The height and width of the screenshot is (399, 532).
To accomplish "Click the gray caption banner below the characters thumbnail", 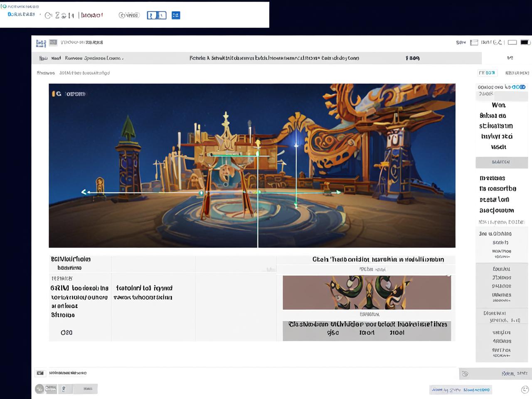I will 367,331.
